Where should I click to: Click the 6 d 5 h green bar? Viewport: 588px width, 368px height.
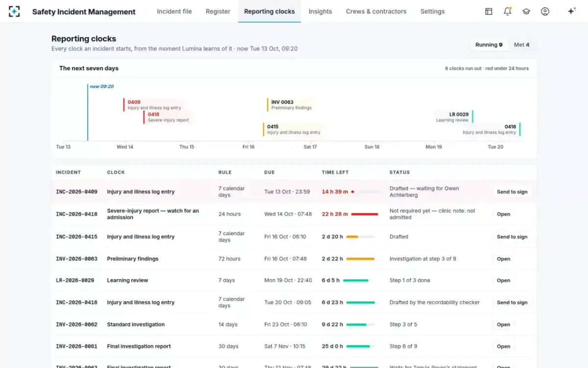pos(358,281)
